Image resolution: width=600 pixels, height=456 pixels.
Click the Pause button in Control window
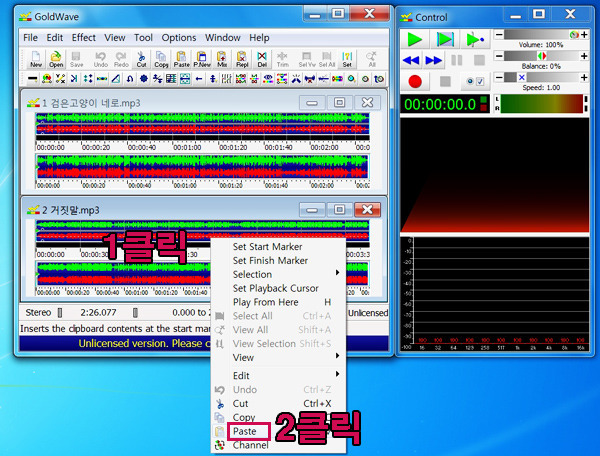(457, 60)
